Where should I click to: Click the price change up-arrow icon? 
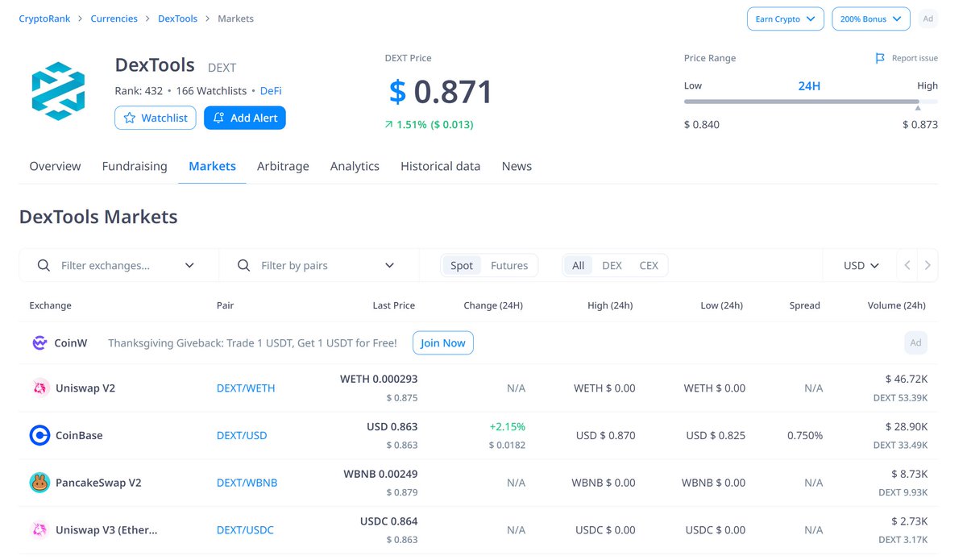389,125
